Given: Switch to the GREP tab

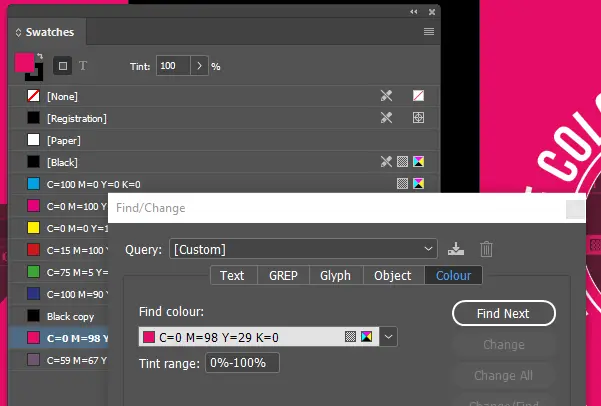Looking at the screenshot, I should [283, 275].
